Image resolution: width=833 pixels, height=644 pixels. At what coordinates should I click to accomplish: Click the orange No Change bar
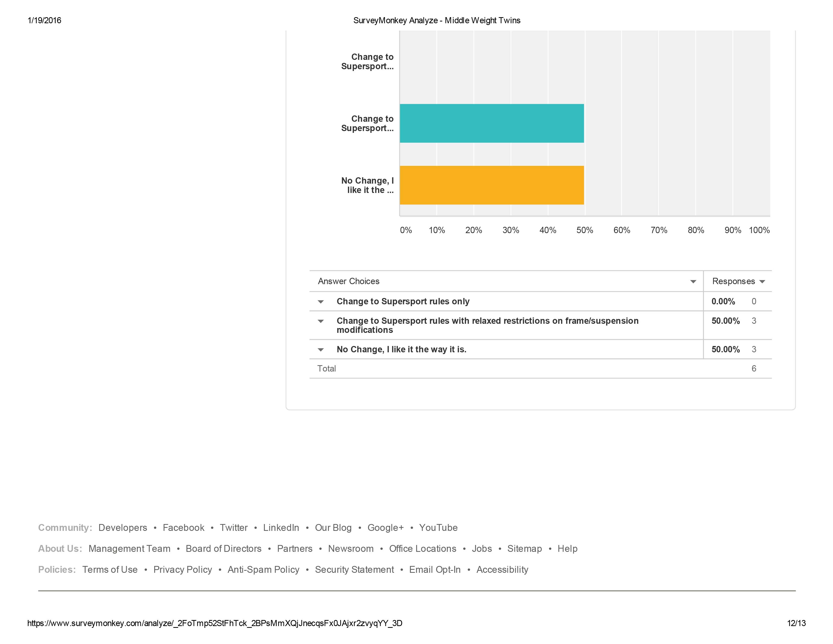pyautogui.click(x=491, y=185)
